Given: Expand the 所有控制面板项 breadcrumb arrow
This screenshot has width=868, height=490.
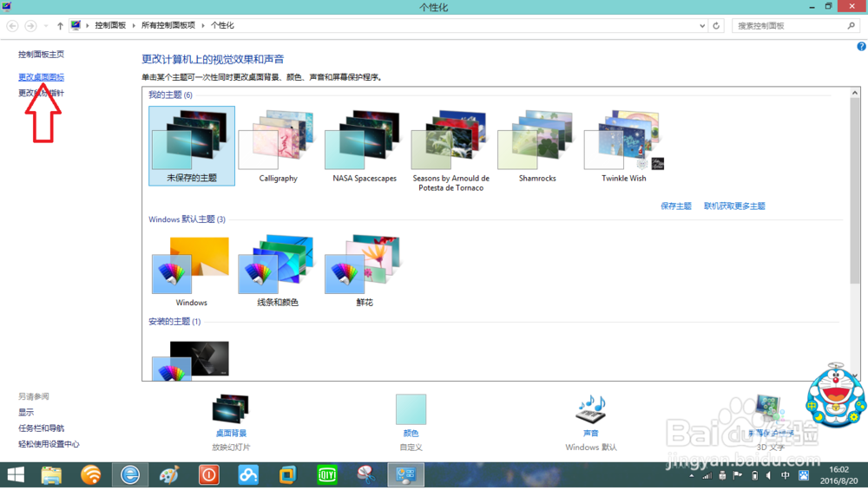Looking at the screenshot, I should pyautogui.click(x=202, y=25).
